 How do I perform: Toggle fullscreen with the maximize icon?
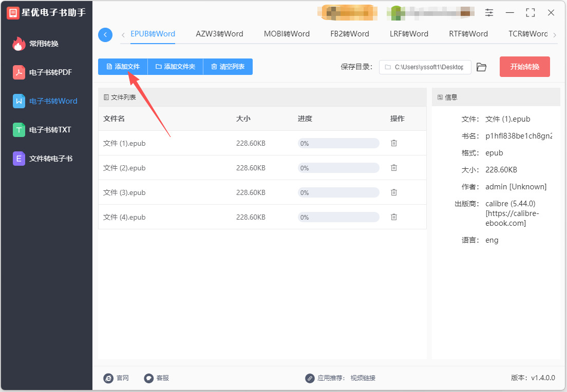pos(530,13)
